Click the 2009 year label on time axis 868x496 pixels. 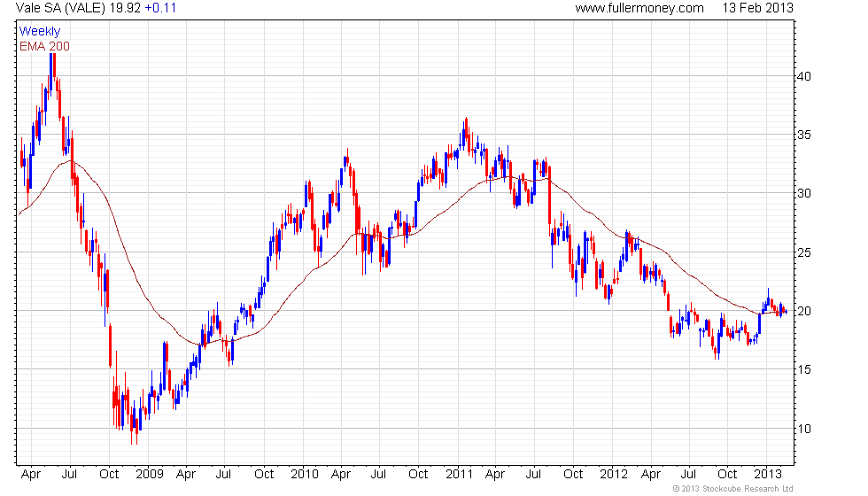point(150,475)
